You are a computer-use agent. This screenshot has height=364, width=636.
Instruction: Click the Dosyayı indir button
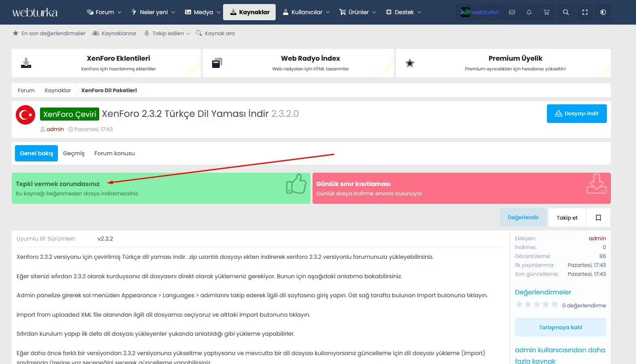(576, 114)
